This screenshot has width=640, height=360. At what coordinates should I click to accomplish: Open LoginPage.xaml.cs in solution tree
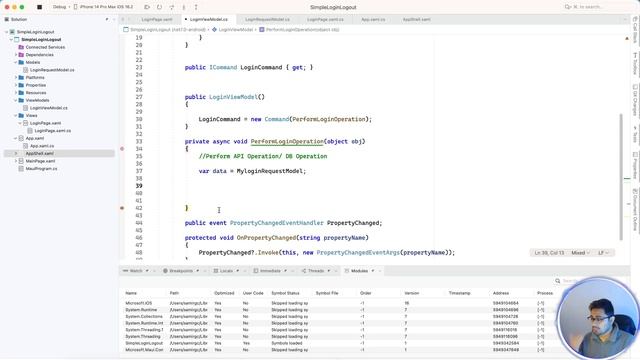coord(53,131)
